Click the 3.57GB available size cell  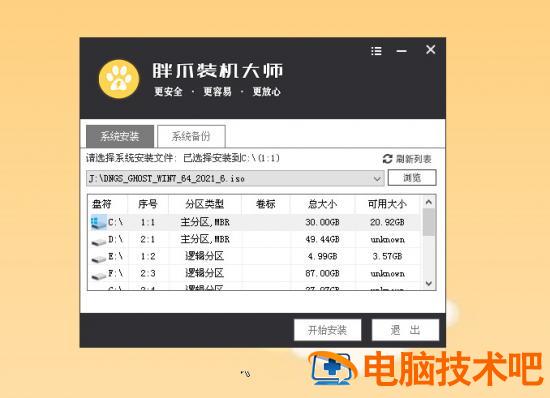coord(387,256)
